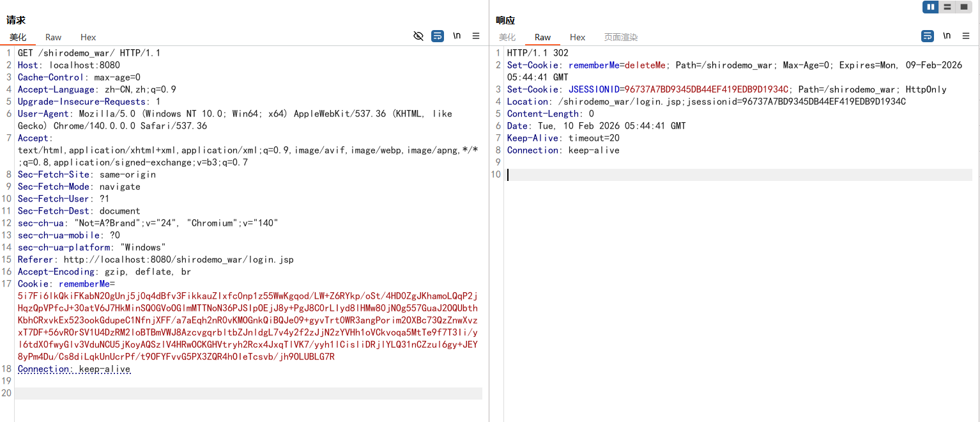Select response 美化 tab
Image resolution: width=980 pixels, height=422 pixels.
click(x=507, y=38)
